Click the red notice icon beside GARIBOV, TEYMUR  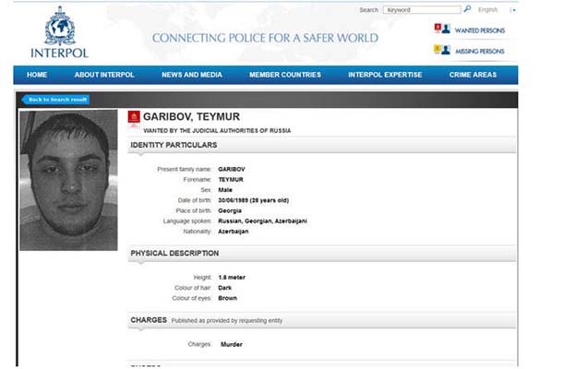pyautogui.click(x=134, y=117)
